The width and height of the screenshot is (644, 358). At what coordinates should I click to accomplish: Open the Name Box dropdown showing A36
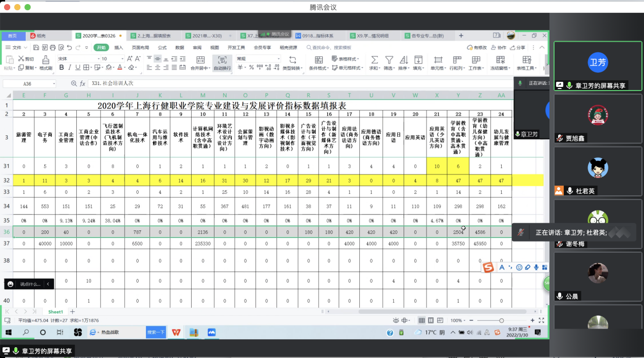(53, 84)
